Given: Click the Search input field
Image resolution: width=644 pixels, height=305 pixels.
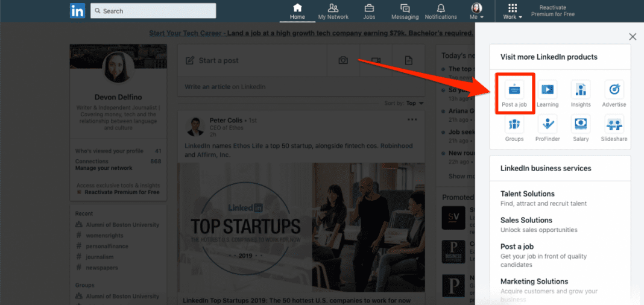Looking at the screenshot, I should [x=153, y=11].
